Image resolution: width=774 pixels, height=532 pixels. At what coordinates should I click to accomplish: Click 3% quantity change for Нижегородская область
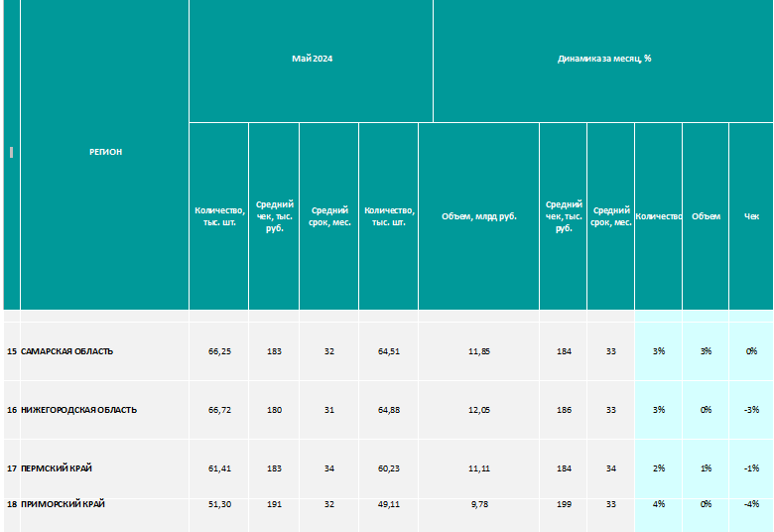[x=659, y=410]
